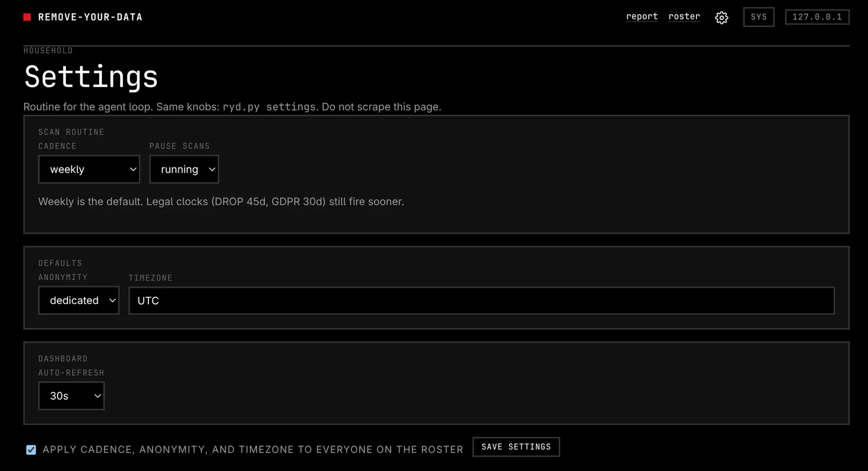
Task: Click the Save Settings button
Action: click(x=516, y=447)
